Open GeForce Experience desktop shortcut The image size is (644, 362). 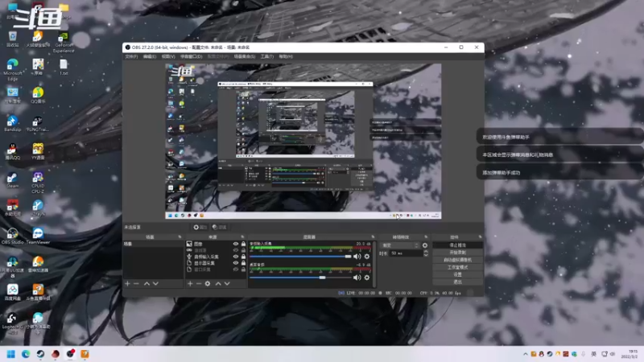(x=64, y=42)
